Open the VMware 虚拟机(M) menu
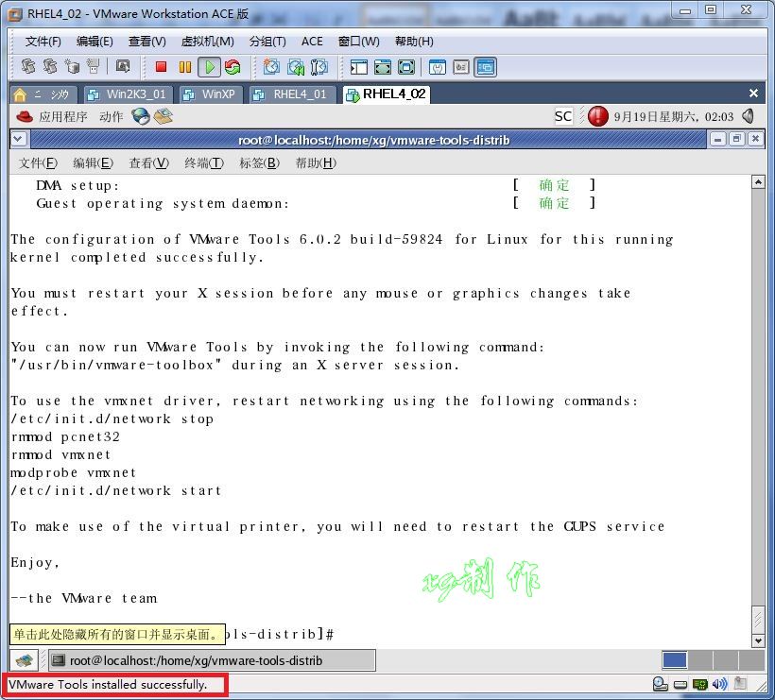The height and width of the screenshot is (700, 775). (x=207, y=42)
